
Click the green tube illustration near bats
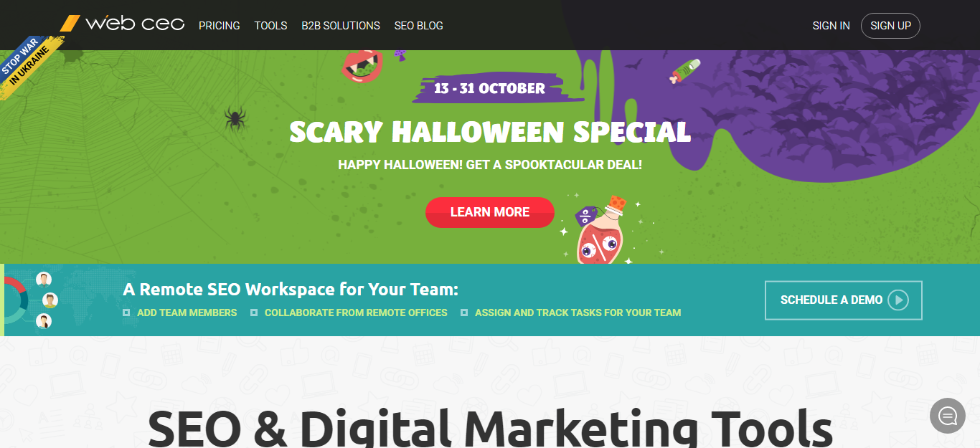tap(684, 70)
